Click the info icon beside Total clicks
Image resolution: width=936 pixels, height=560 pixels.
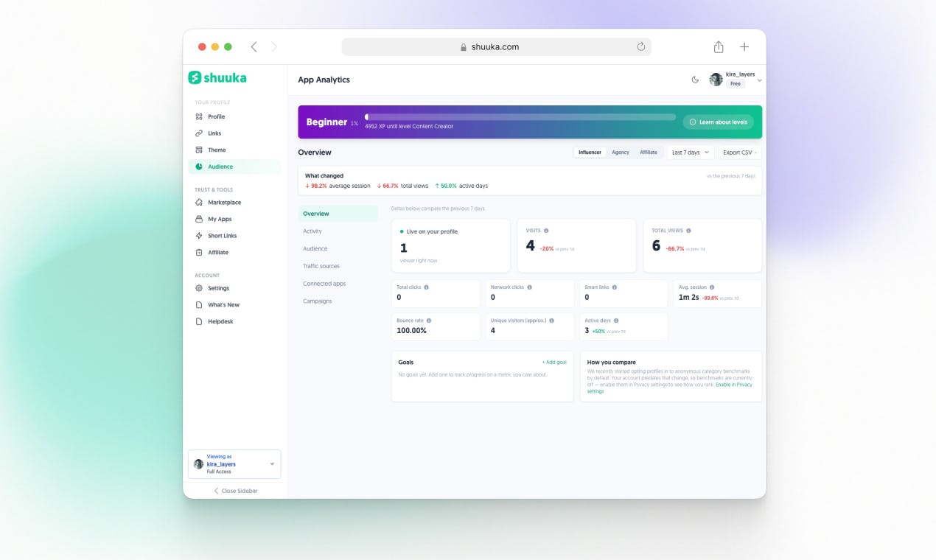coord(427,287)
